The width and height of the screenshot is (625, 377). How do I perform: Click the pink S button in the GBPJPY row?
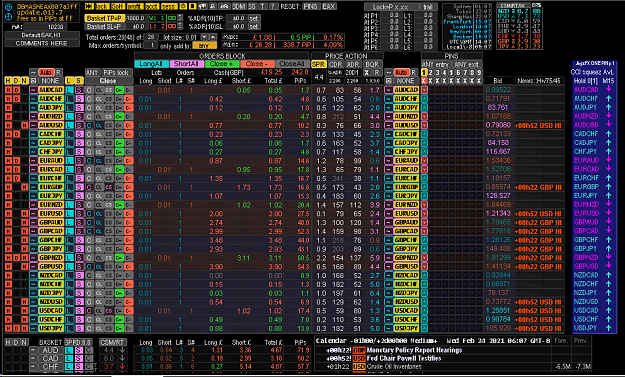coord(79,249)
